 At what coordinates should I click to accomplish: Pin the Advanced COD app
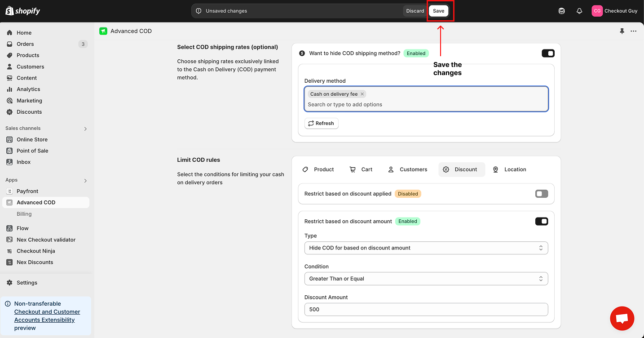622,31
